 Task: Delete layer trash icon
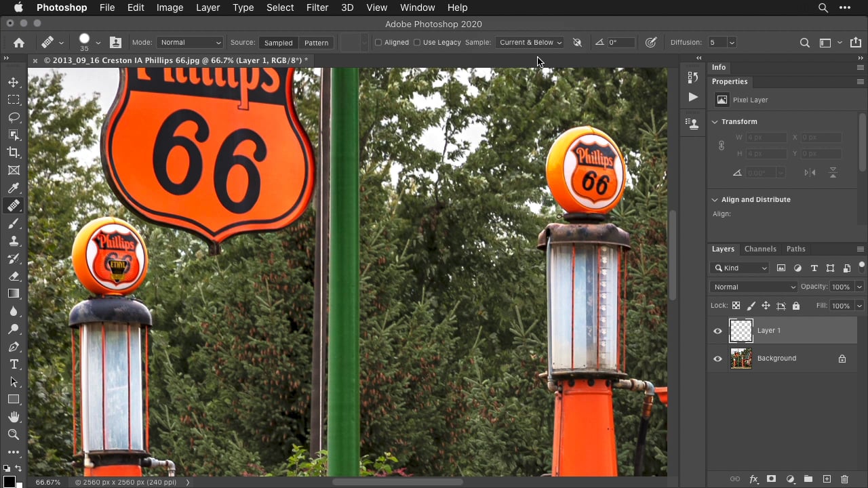coord(845,479)
